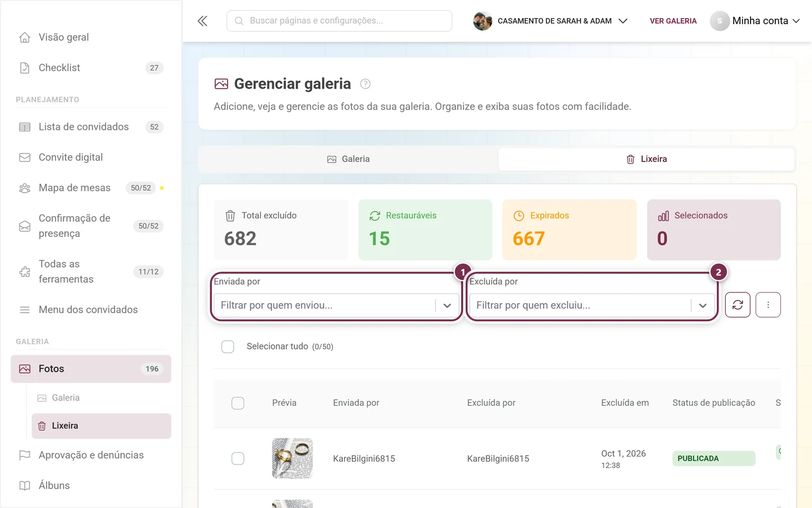Select the Lixeira tab
The image size is (812, 508).
tap(646, 159)
